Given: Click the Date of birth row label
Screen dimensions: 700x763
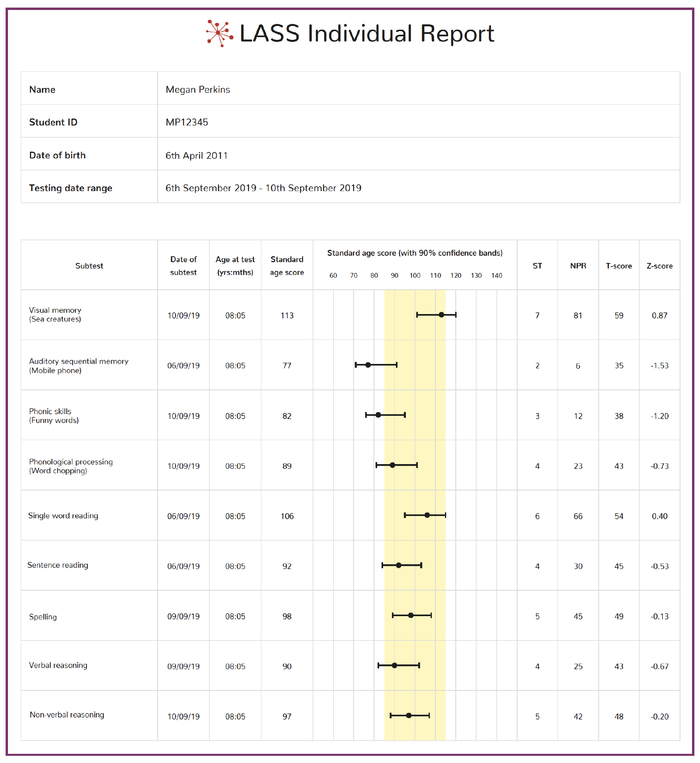Looking at the screenshot, I should click(x=57, y=155).
